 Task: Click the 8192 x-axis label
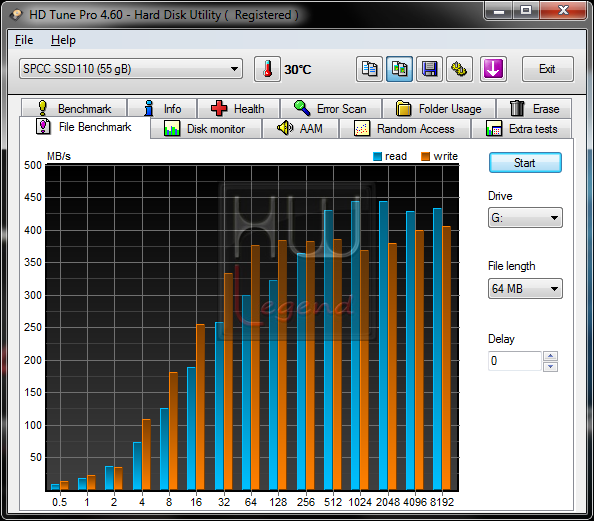[x=442, y=502]
